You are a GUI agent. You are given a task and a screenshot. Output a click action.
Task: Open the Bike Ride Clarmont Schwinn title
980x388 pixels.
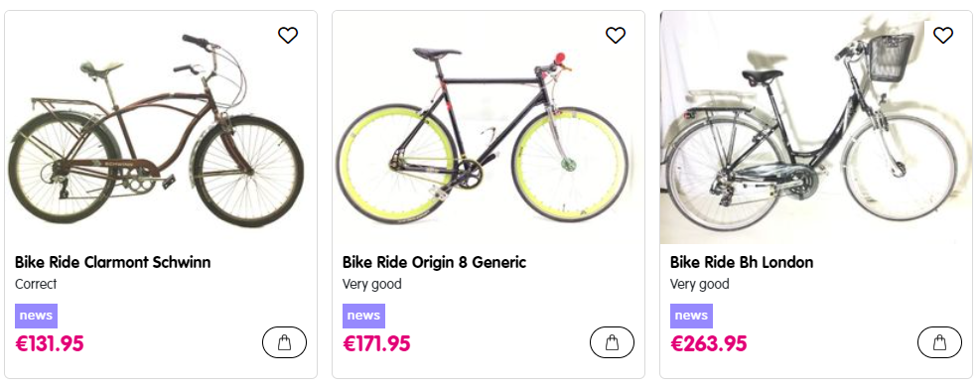[x=112, y=262]
